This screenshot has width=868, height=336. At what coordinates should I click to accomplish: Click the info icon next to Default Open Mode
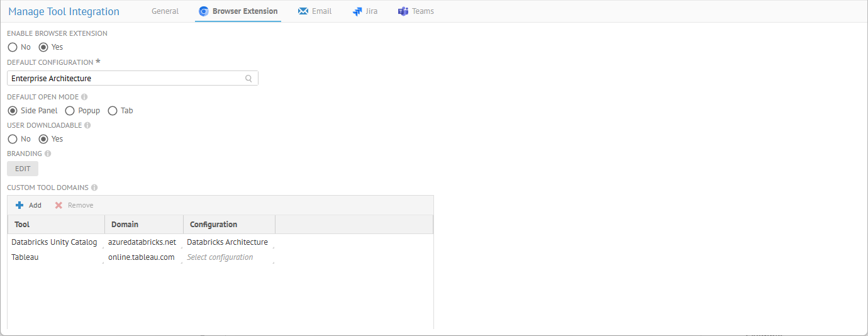click(84, 98)
